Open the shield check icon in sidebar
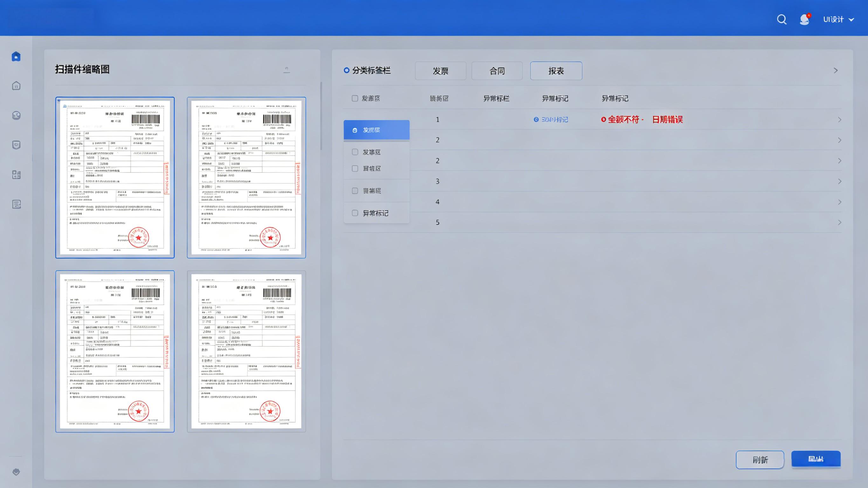Viewport: 868px width, 488px height. click(16, 145)
